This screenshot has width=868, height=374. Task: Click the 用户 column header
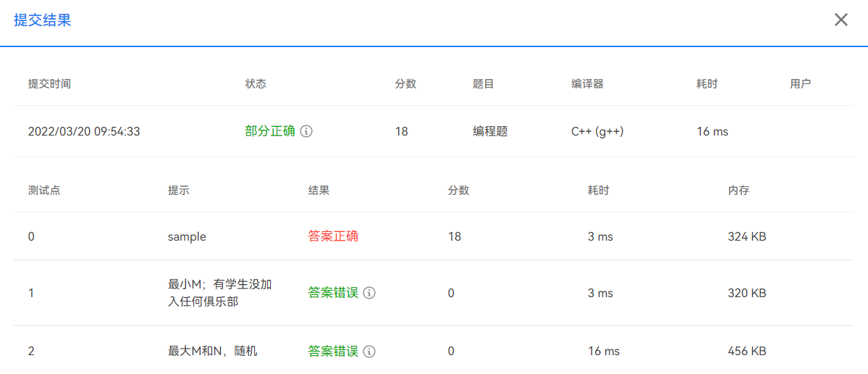pyautogui.click(x=801, y=84)
